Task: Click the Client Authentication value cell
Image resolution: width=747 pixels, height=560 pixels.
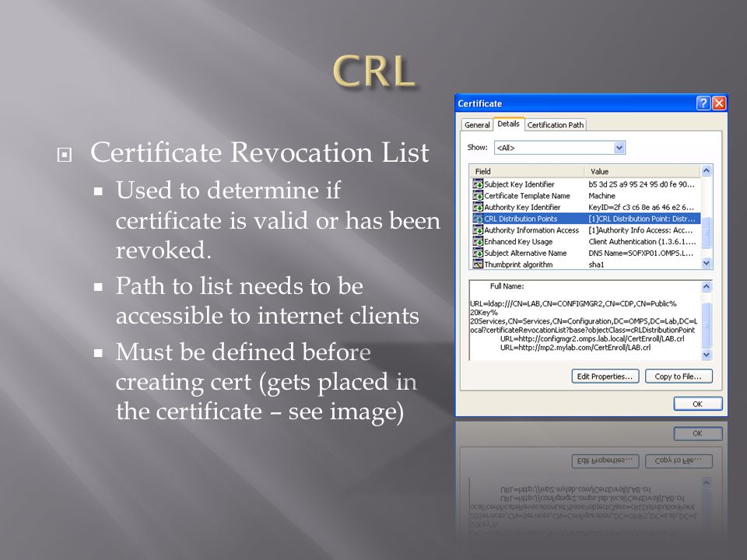Action: coord(642,241)
